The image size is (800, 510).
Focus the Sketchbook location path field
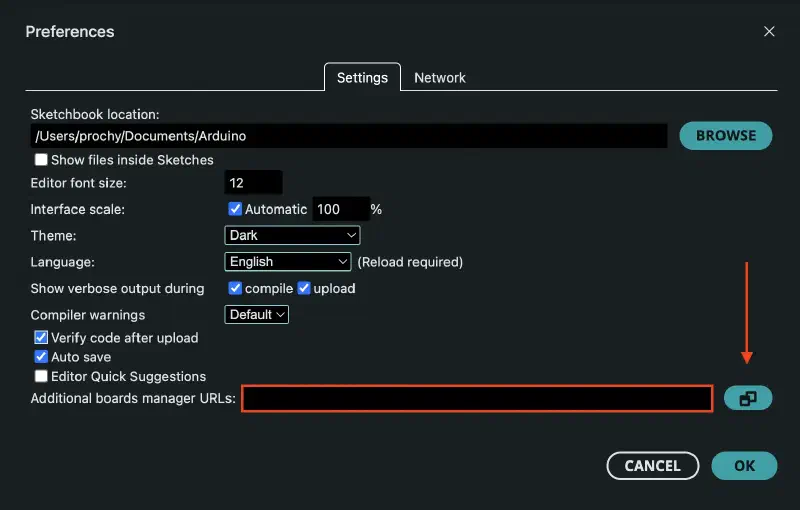349,136
